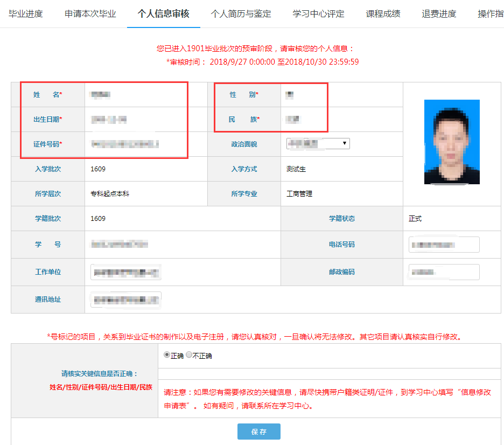View the 课程成绩 tab

(383, 14)
